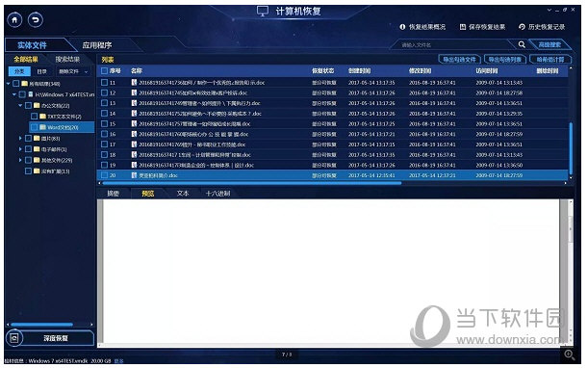Sort by the 修改时间 column header
Image resolution: width=588 pixels, height=368 pixels.
(420, 71)
